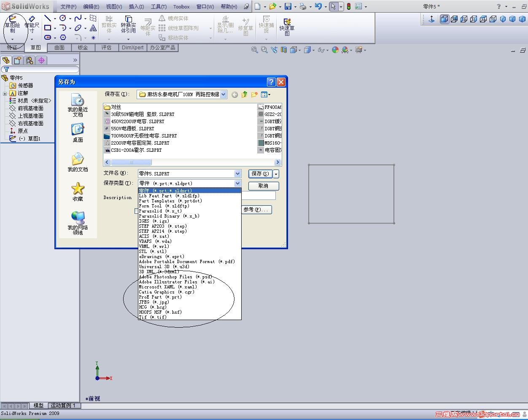528x420 pixels.
Task: Switch to the Motion Study (运动算例 1) tab
Action: coord(63,405)
